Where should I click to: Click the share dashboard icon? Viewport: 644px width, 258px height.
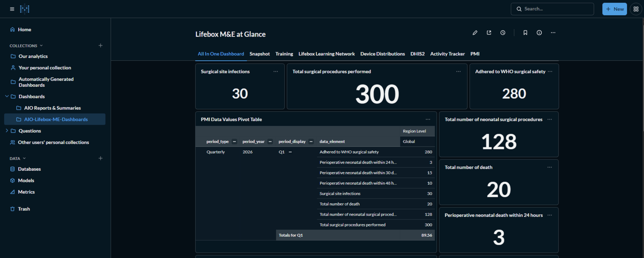pos(489,33)
